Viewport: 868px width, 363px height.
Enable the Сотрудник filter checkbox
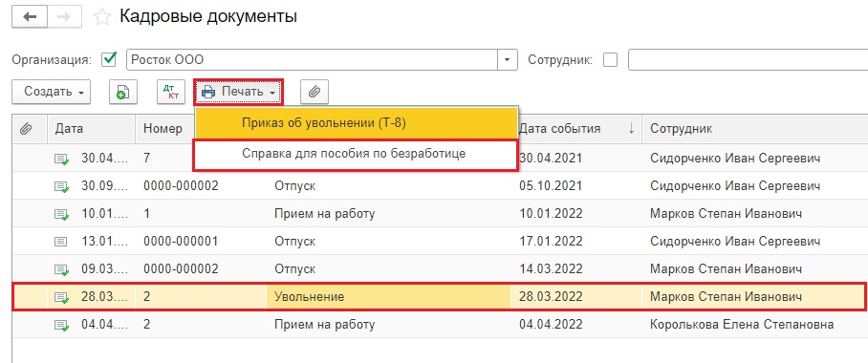611,60
